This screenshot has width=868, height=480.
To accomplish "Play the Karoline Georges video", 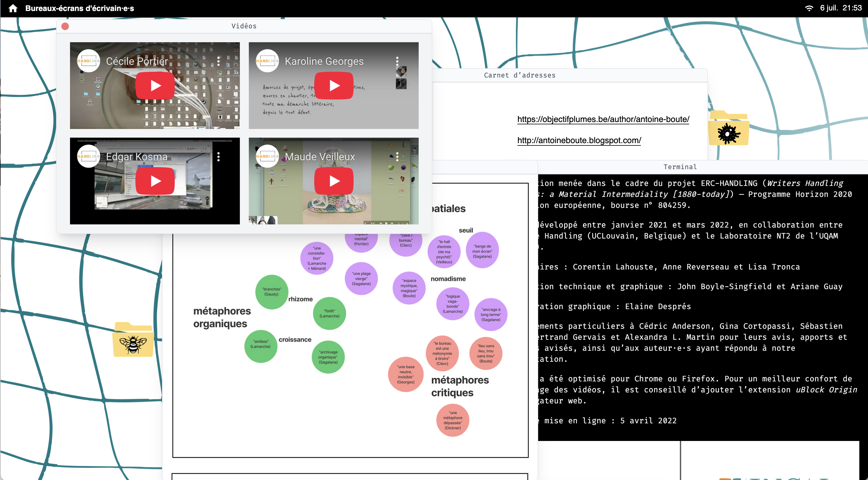I will (x=334, y=86).
